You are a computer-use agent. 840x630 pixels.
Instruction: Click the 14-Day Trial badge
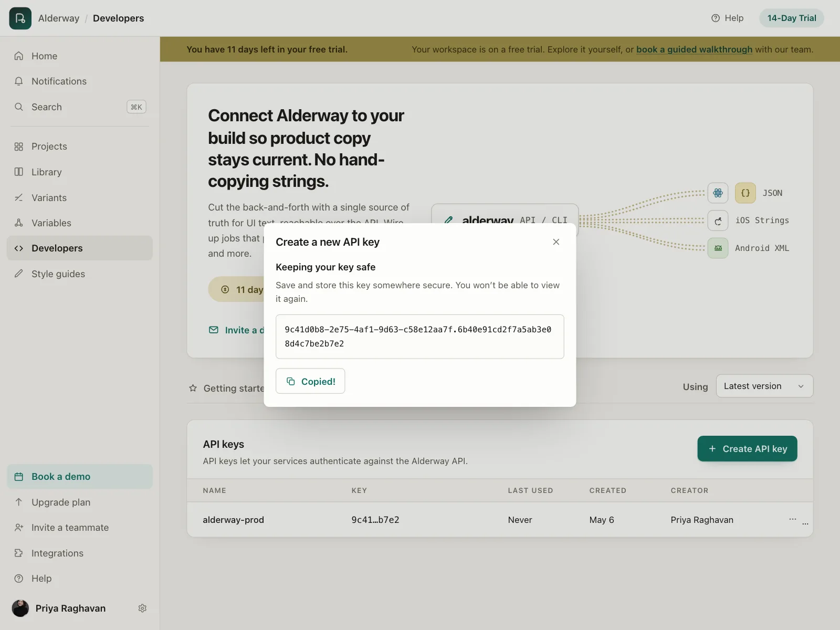click(x=792, y=18)
